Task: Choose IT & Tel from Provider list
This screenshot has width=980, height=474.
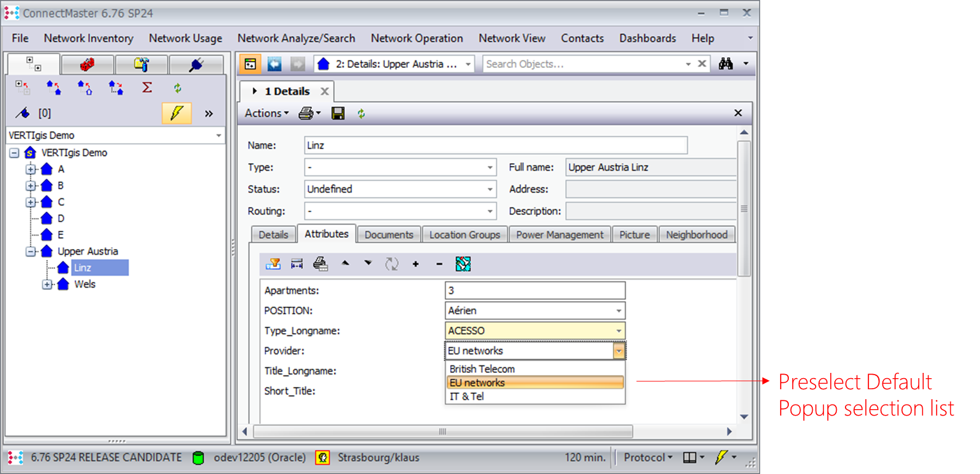Action: [535, 396]
